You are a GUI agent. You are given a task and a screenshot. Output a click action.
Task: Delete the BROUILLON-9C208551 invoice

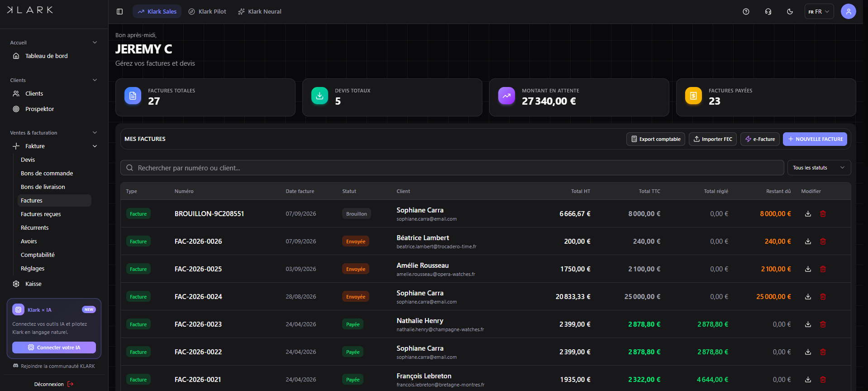(x=823, y=214)
